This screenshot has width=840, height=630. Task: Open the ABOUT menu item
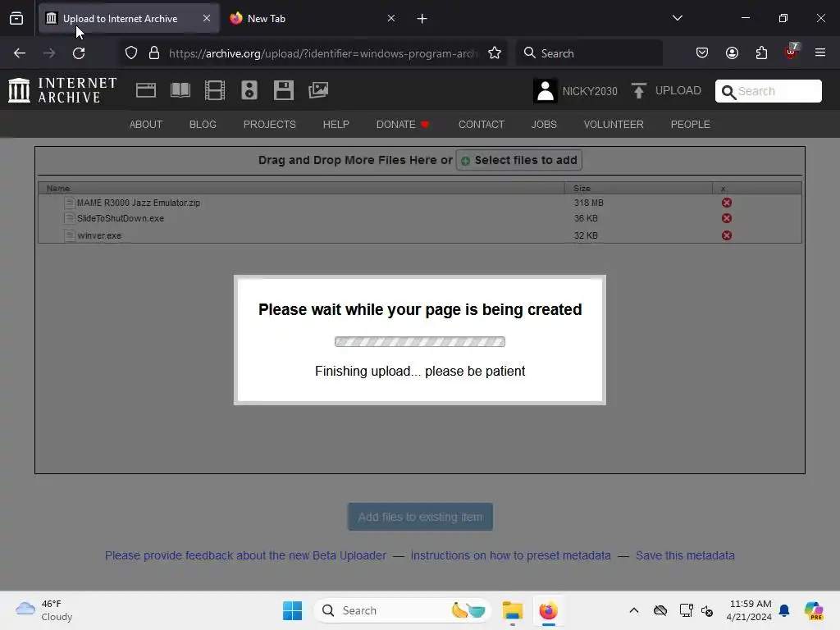[x=146, y=125]
